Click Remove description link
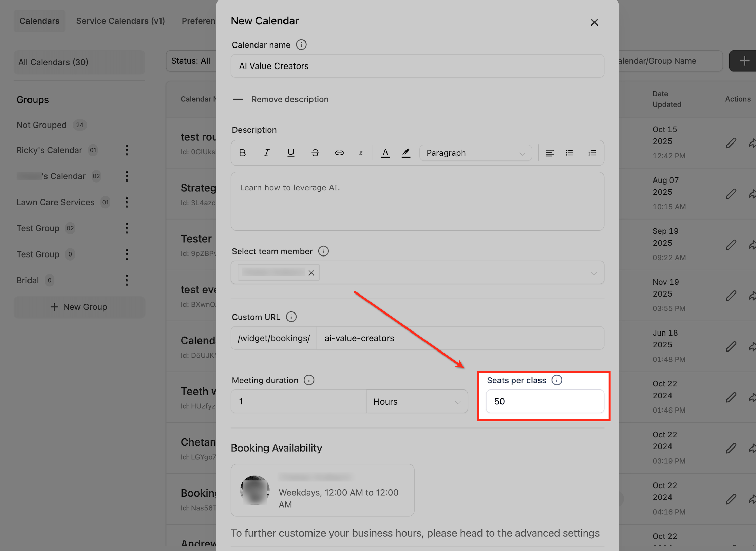The height and width of the screenshot is (551, 756). point(289,99)
